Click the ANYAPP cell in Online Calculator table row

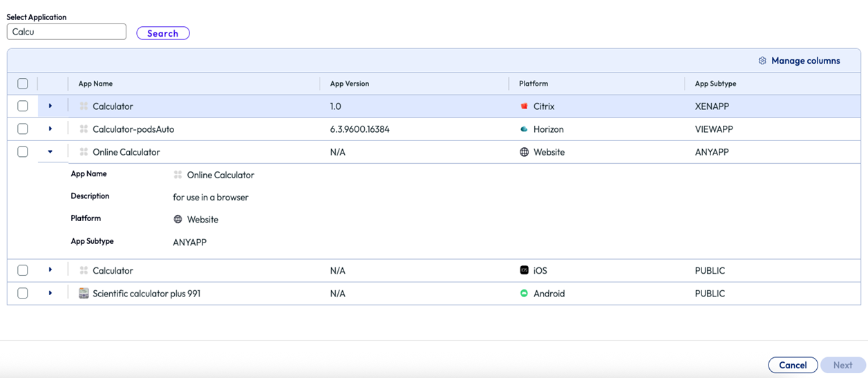tap(712, 152)
